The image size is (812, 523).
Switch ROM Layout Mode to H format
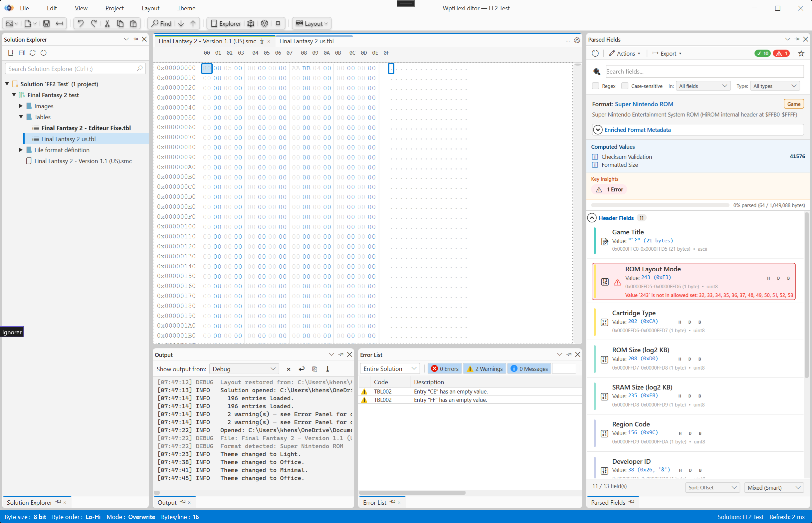[x=768, y=278]
